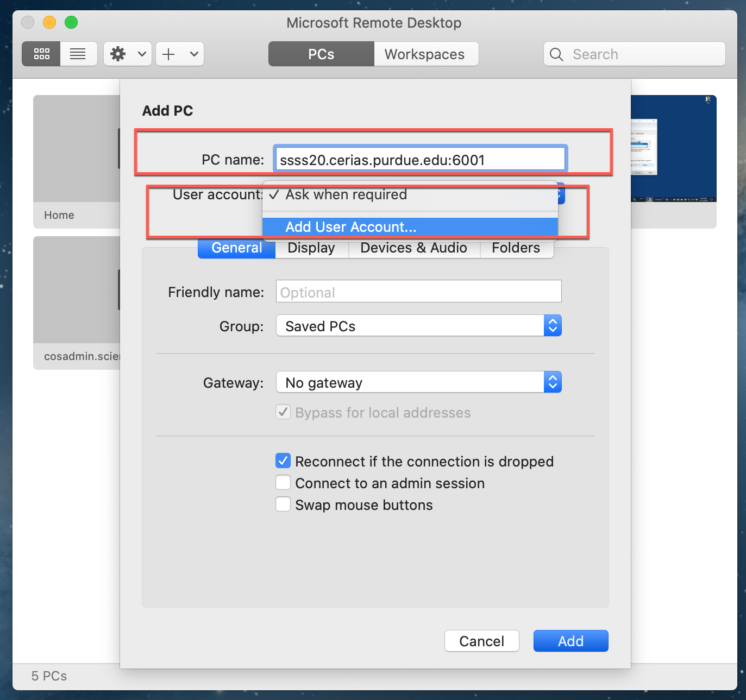This screenshot has width=746, height=700.
Task: Click the 5 PCs status text
Action: click(x=49, y=676)
